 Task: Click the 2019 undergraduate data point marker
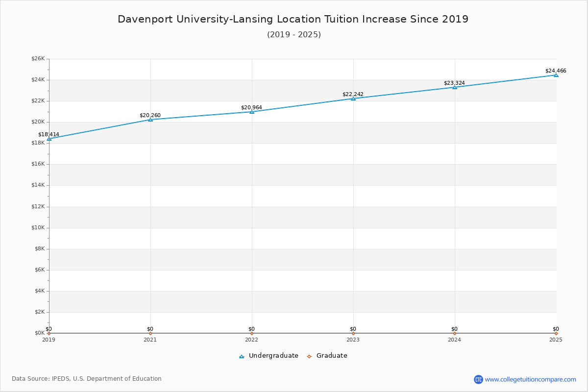tap(49, 139)
